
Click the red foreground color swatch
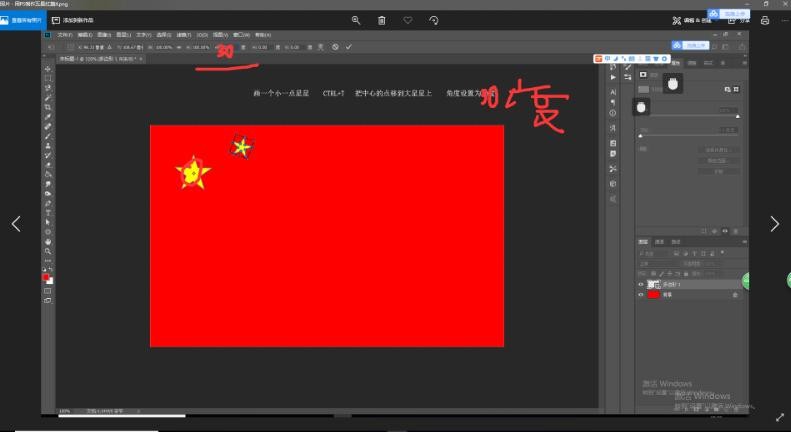(46, 278)
